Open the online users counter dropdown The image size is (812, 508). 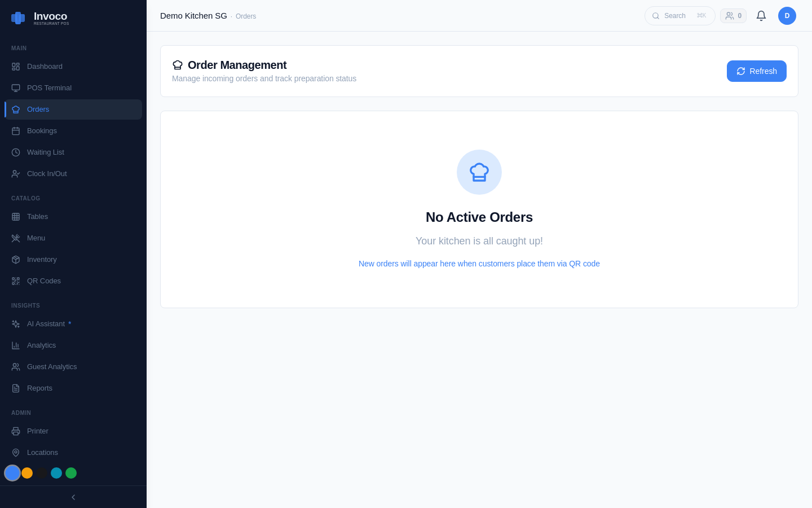(733, 16)
